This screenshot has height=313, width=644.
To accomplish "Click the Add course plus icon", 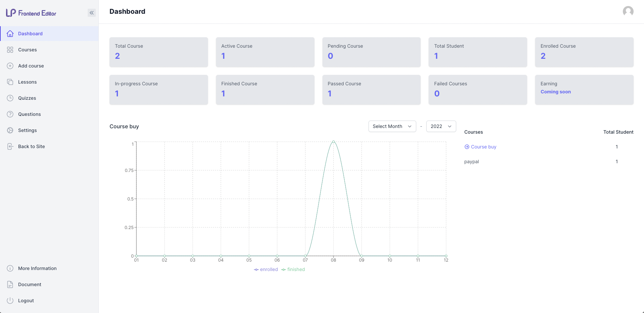I will tap(10, 66).
